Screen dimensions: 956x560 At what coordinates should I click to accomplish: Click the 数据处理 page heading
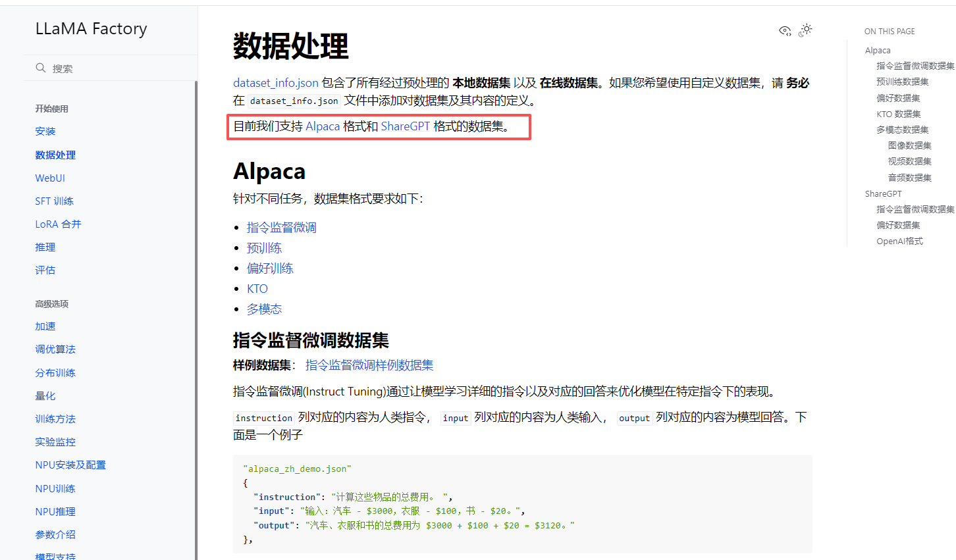tap(291, 46)
